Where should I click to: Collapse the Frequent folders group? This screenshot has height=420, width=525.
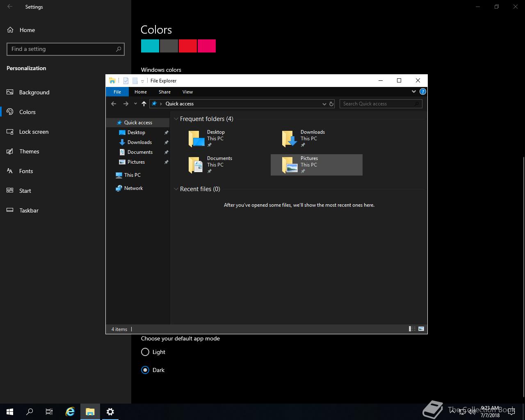click(176, 119)
